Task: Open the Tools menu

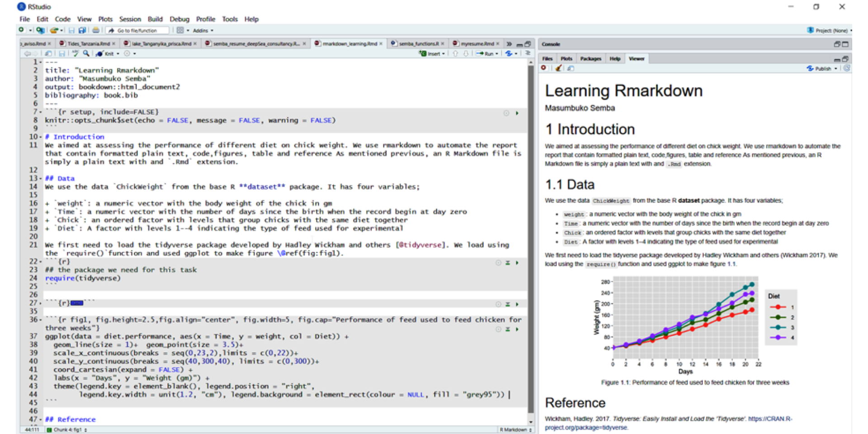Action: point(230,19)
